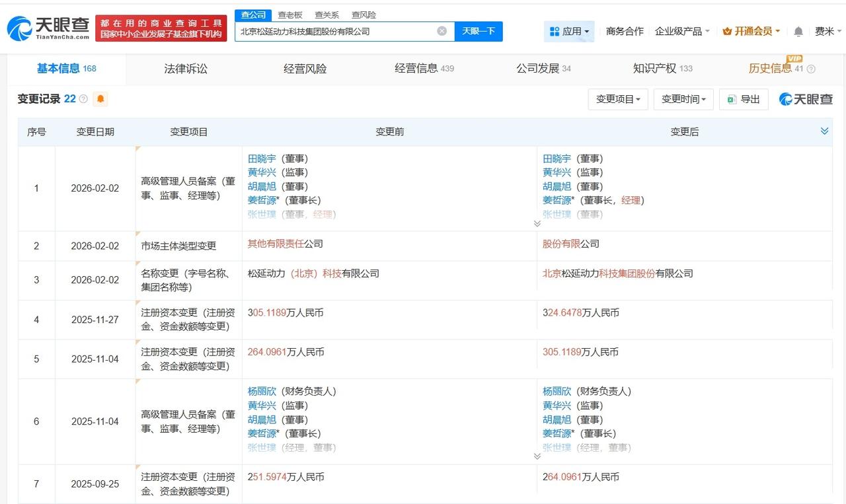Screen dimensions: 846x504
Task: Open 姜哲源 chairman profile link
Action: point(262,199)
